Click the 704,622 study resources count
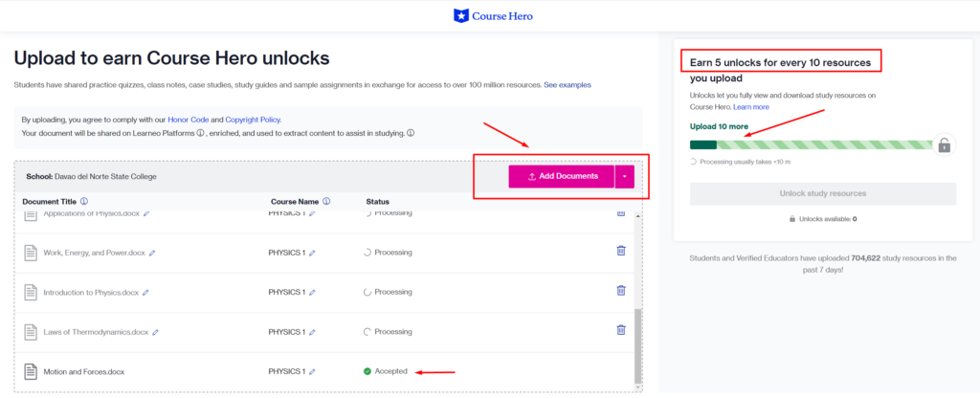 pos(866,258)
